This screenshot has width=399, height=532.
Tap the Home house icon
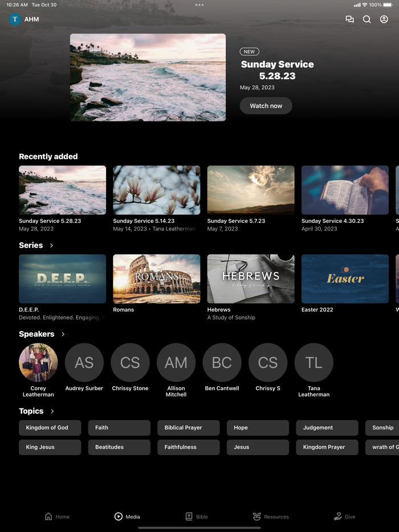[x=48, y=517]
